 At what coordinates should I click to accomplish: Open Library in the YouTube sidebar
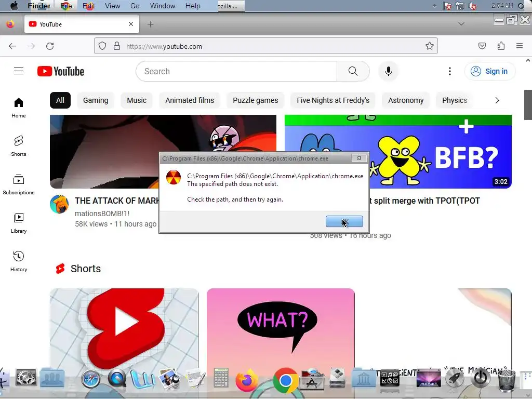(19, 223)
